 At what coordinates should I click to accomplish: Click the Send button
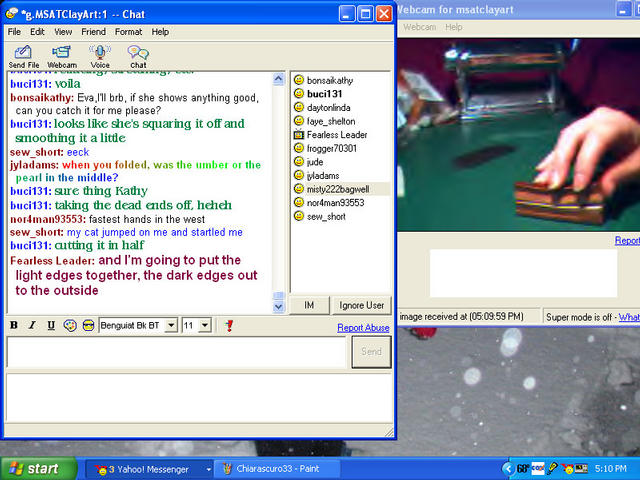(371, 351)
